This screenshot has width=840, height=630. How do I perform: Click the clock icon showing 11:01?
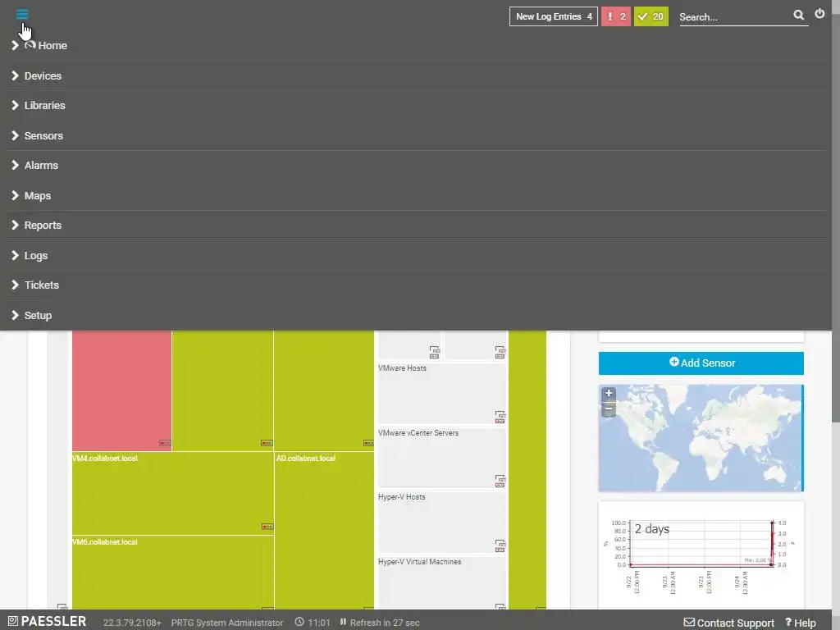[x=299, y=622]
